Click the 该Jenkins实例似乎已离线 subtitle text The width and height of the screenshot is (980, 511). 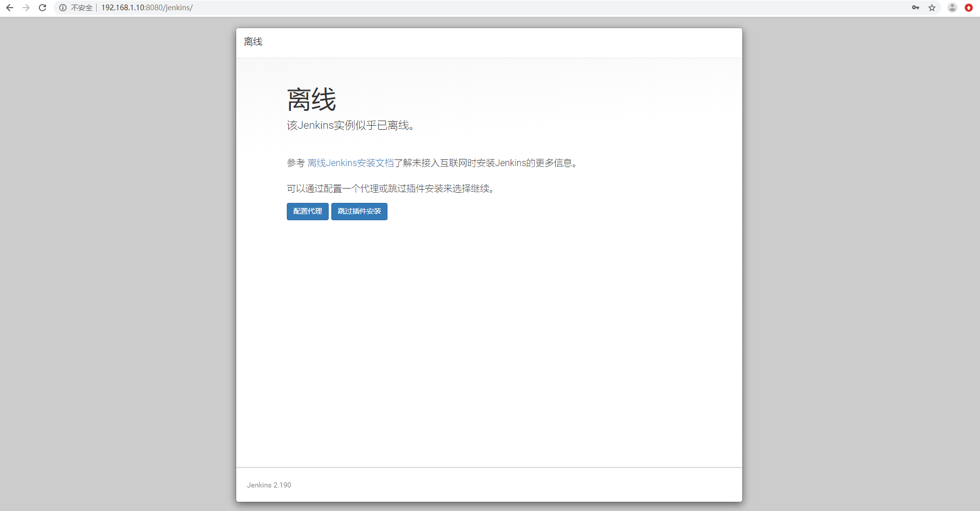[350, 125]
